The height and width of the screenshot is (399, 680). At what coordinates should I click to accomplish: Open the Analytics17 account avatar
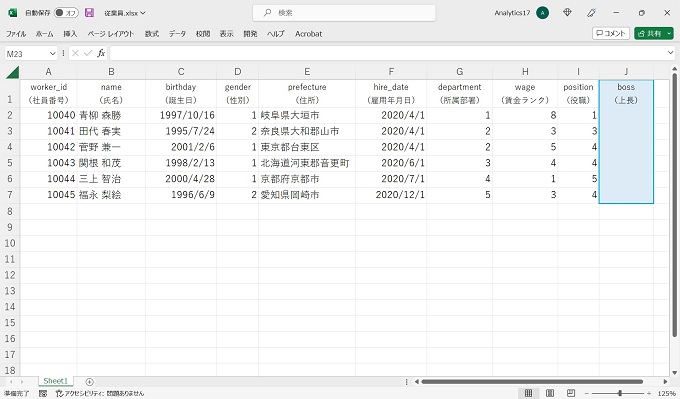(542, 13)
